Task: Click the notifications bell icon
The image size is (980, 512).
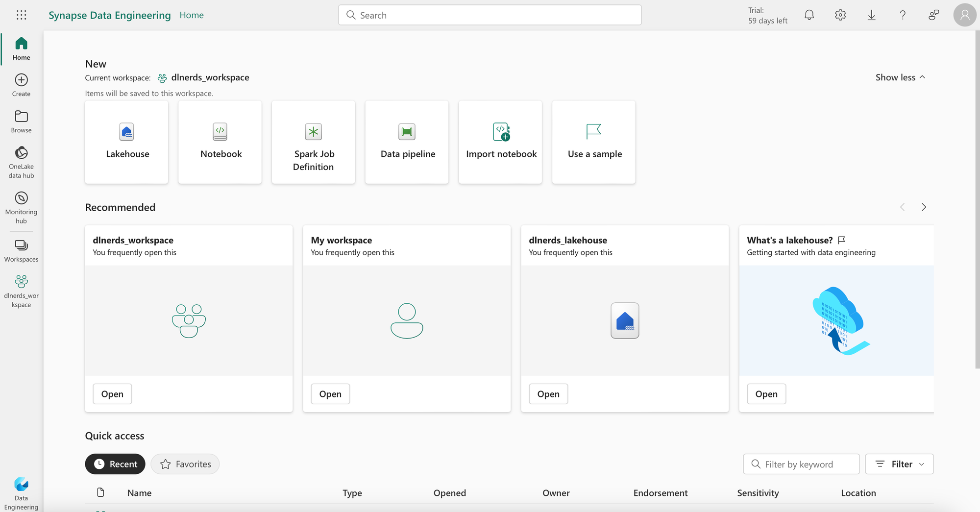Action: (809, 15)
